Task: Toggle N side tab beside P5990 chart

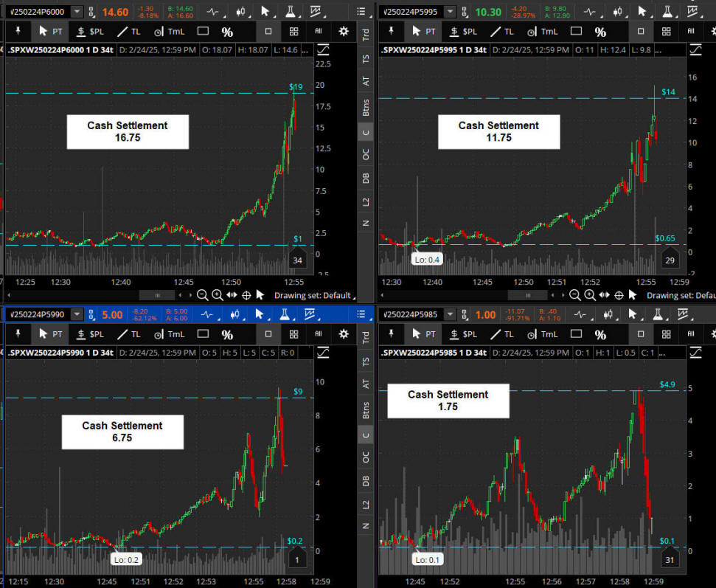Action: click(365, 526)
